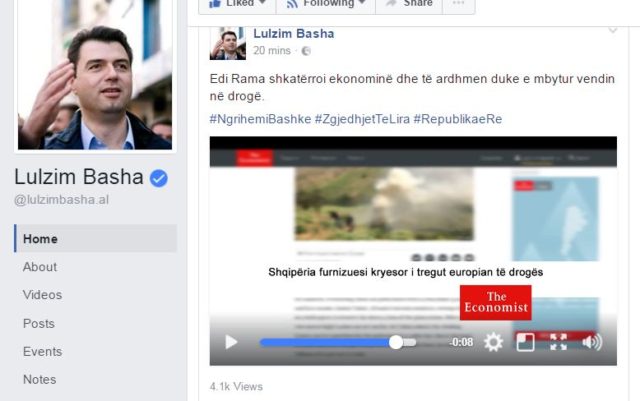Switch video to picture-in-picture mode
640x401 pixels.
click(526, 342)
